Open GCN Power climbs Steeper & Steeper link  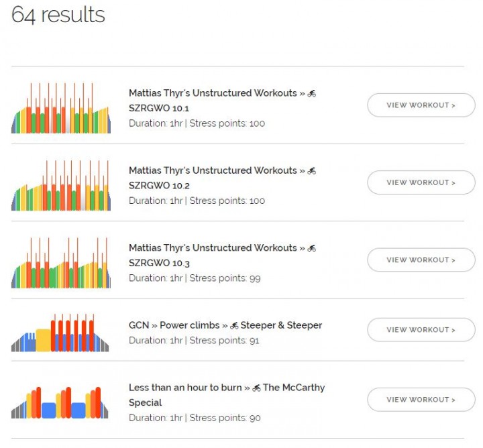point(225,325)
